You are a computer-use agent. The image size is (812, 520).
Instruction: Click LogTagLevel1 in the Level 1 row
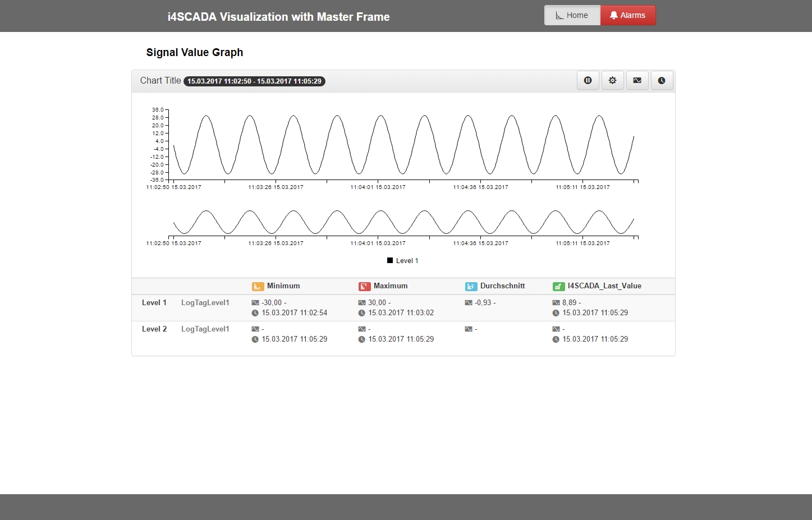(x=205, y=302)
